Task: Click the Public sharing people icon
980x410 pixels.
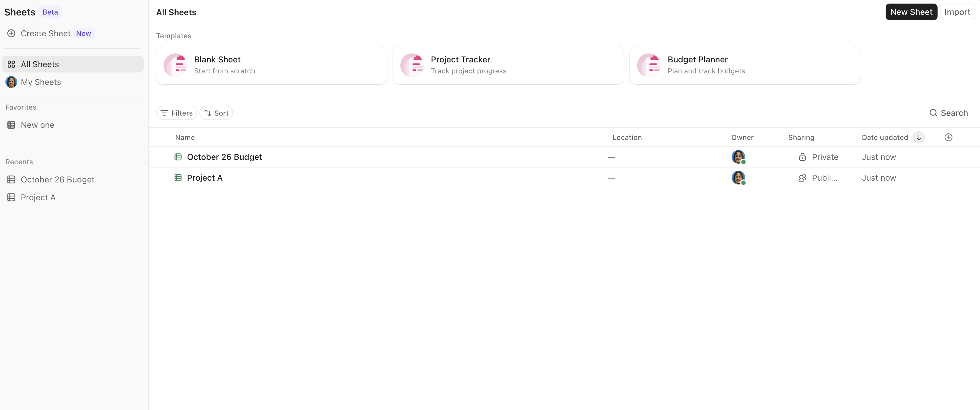Action: [x=802, y=178]
